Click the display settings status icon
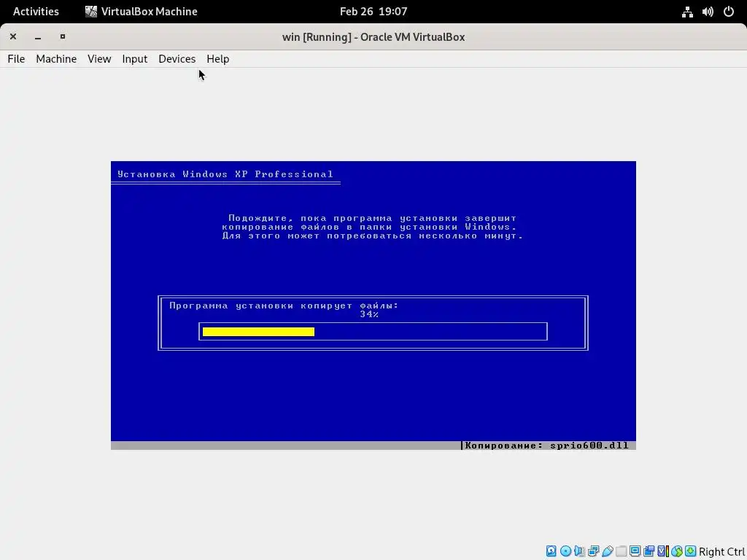This screenshot has height=560, width=747. [635, 551]
